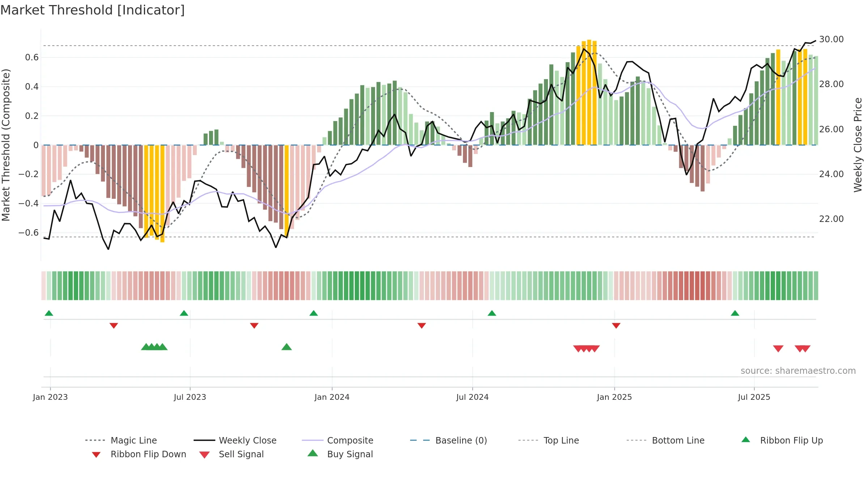Toggle the Buy Signal legend entry
Viewport: 868px width, 488px height.
click(x=340, y=454)
